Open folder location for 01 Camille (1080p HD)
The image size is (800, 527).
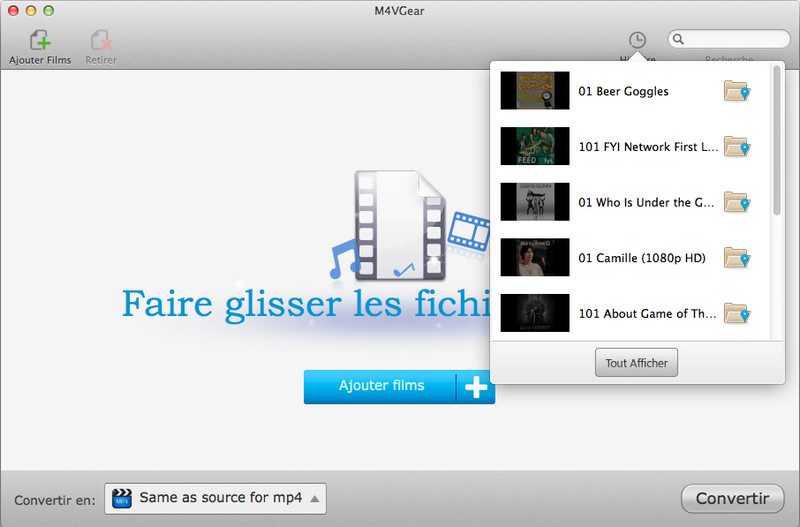click(x=737, y=258)
